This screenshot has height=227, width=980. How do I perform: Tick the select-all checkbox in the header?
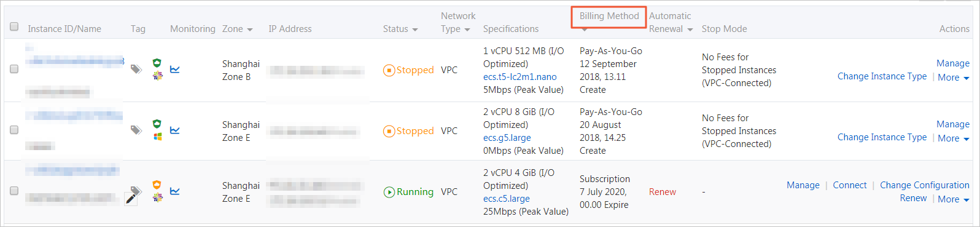coord(14,26)
